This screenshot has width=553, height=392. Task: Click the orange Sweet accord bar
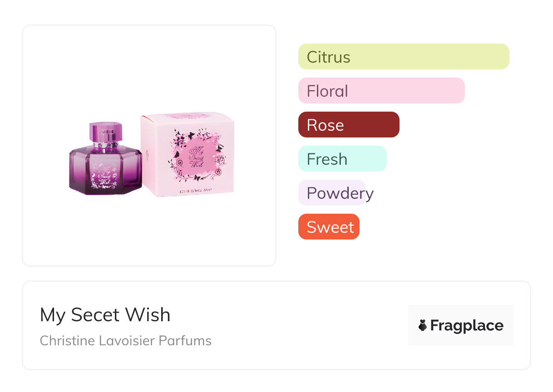329,227
